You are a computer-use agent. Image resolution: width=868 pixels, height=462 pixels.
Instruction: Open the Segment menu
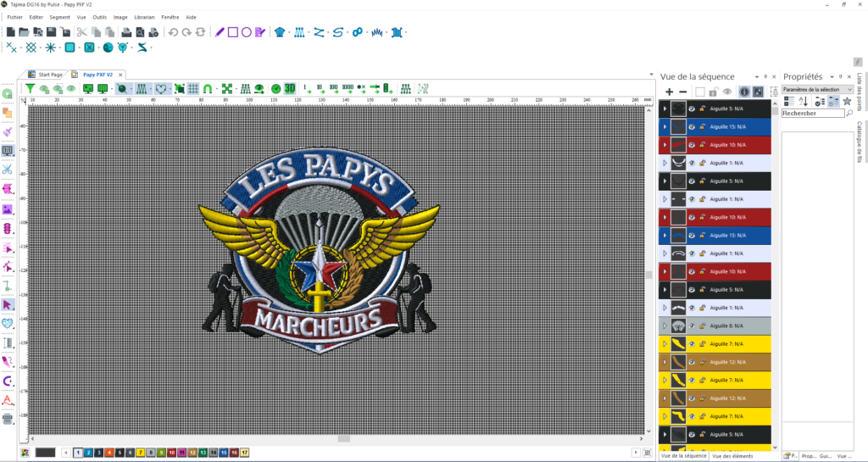coord(60,17)
